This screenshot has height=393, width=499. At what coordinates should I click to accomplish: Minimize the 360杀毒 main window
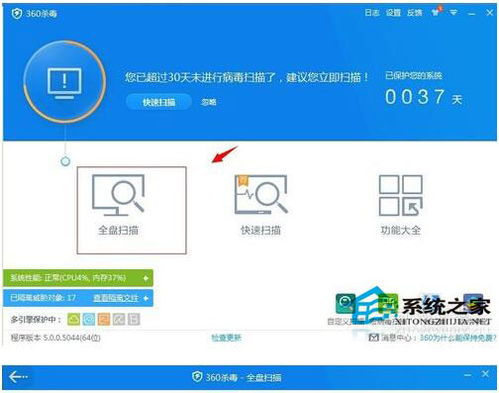coord(471,13)
